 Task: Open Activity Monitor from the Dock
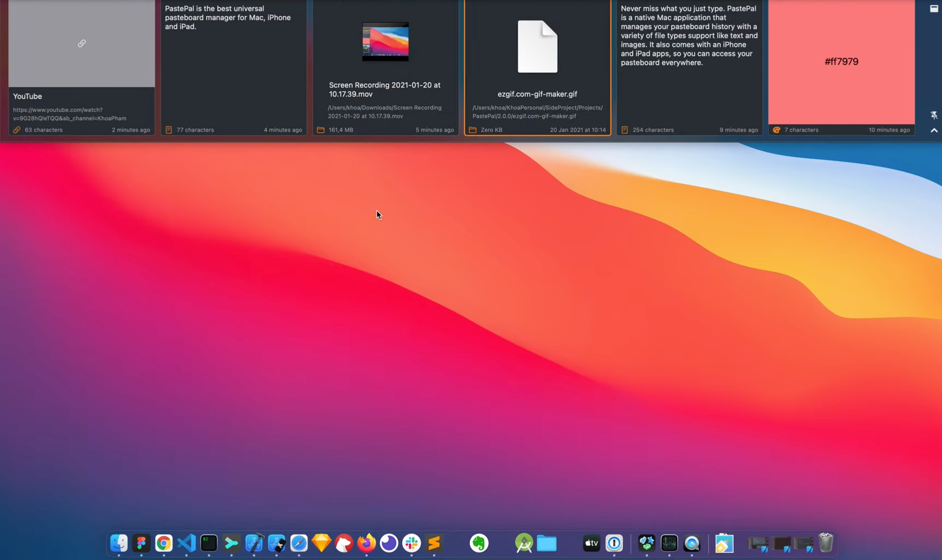coord(669,543)
